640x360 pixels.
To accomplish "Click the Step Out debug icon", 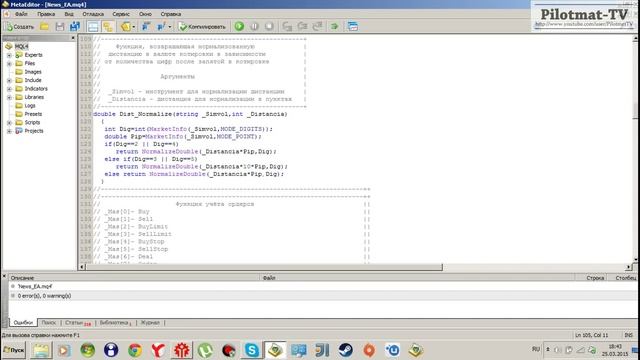I will (x=318, y=27).
